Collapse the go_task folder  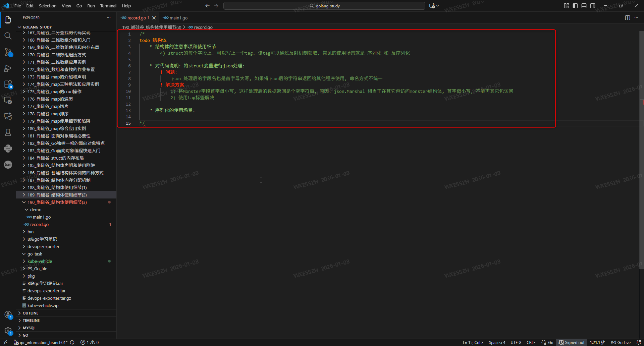pyautogui.click(x=66, y=254)
